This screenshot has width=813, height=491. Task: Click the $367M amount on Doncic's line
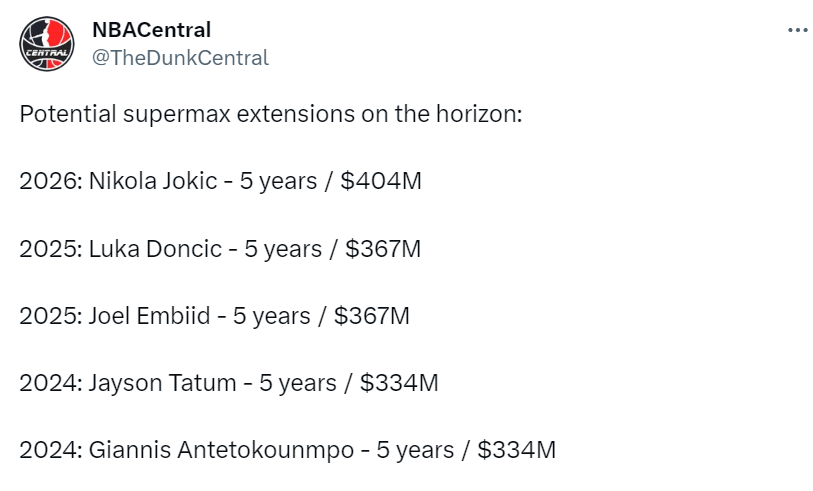pyautogui.click(x=383, y=248)
